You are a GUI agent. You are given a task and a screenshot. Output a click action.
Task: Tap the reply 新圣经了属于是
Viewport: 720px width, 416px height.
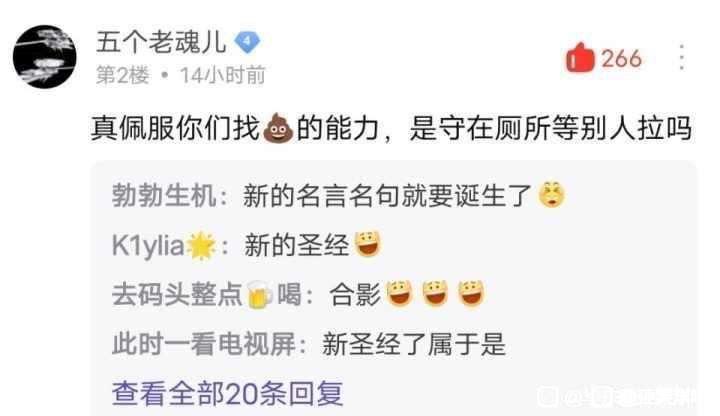pyautogui.click(x=414, y=344)
